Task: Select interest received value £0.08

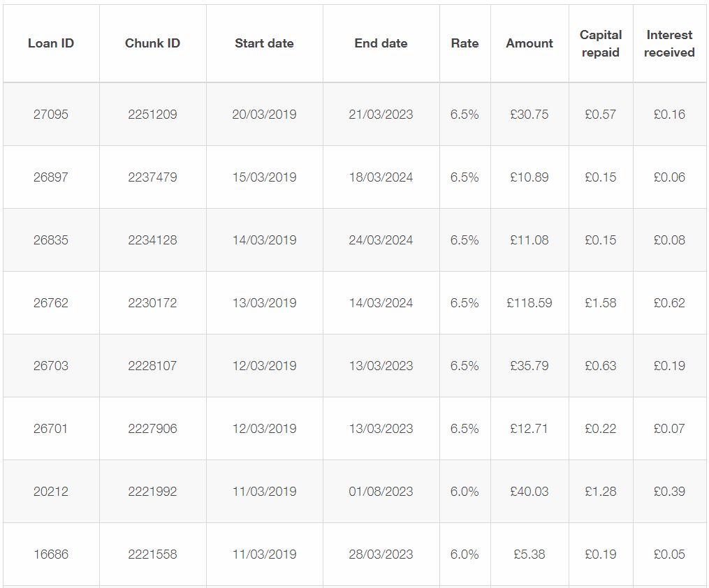Action: pyautogui.click(x=669, y=240)
